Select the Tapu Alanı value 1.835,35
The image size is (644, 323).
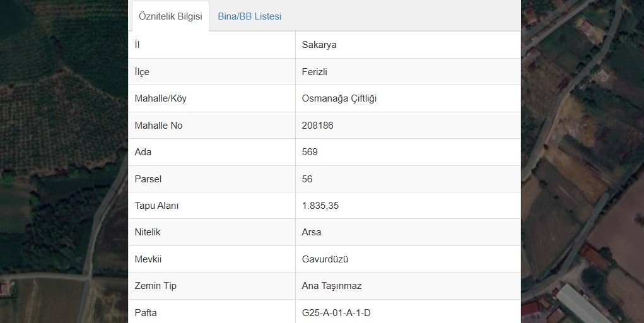[320, 206]
